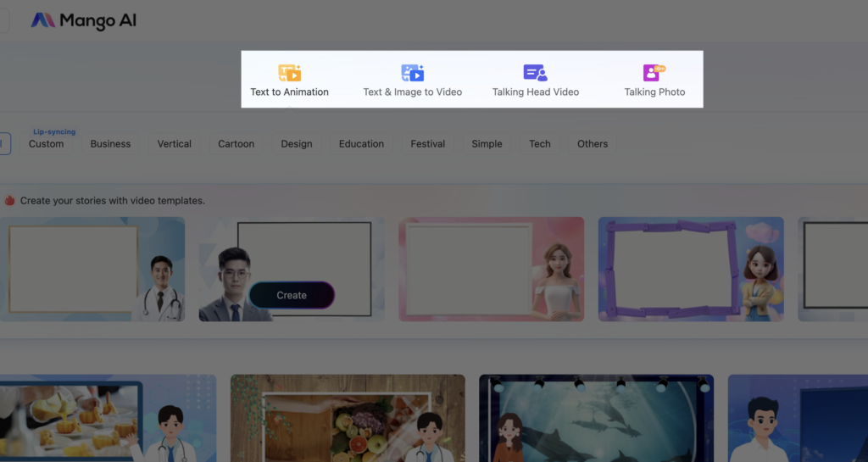Select the Festival category tab
Image resolution: width=868 pixels, height=462 pixels.
[427, 144]
